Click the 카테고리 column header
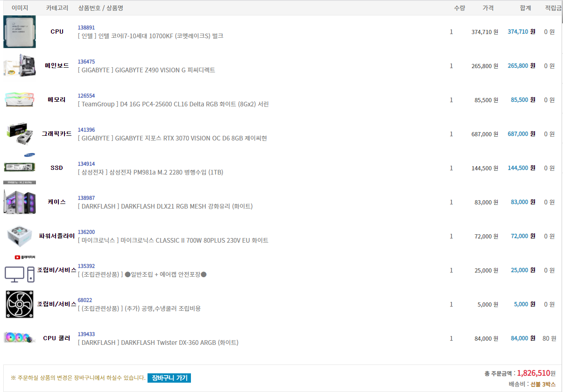 57,8
